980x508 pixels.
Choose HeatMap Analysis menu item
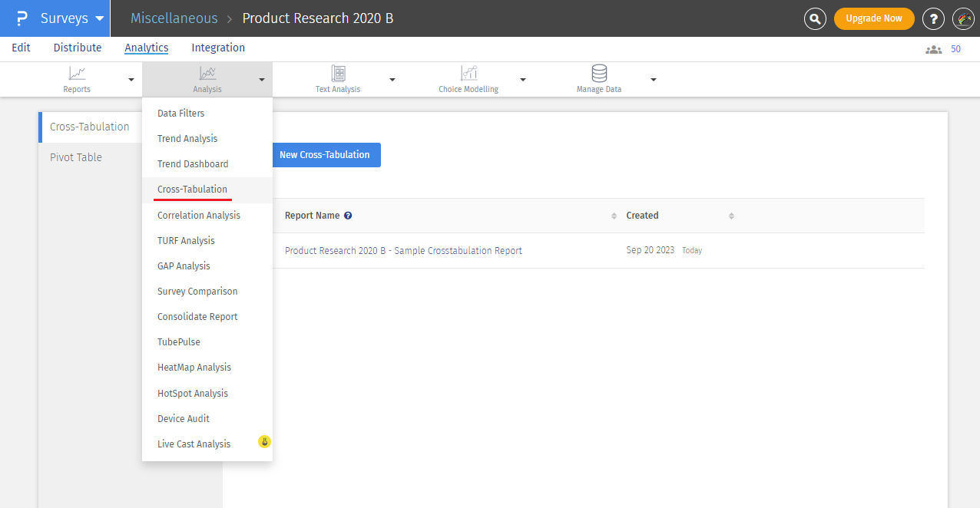[x=194, y=368]
